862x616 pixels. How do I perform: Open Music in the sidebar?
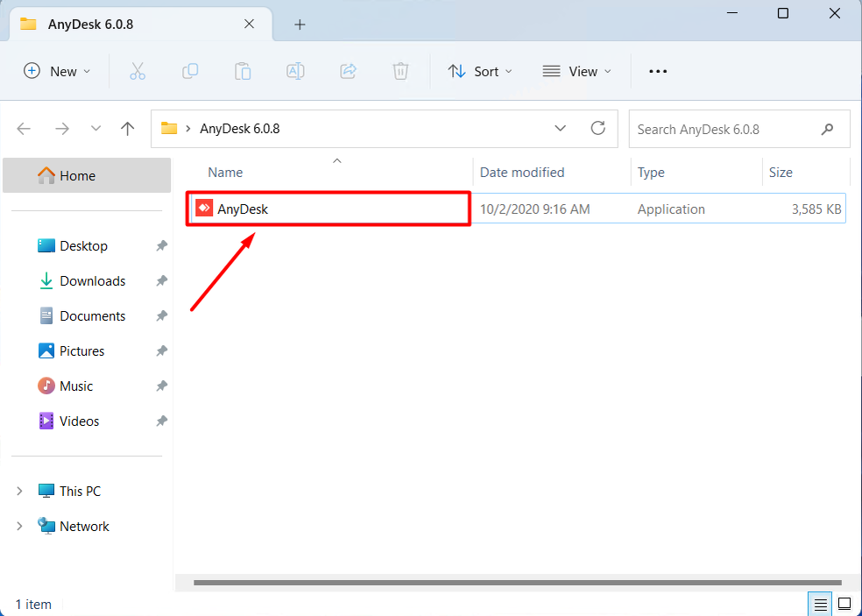point(76,386)
